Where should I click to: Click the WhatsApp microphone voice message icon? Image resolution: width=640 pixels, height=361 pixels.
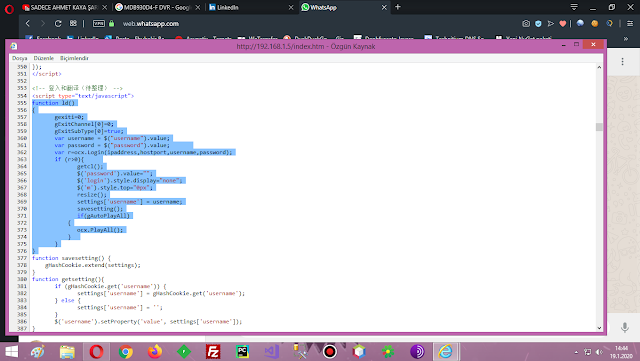[x=624, y=327]
